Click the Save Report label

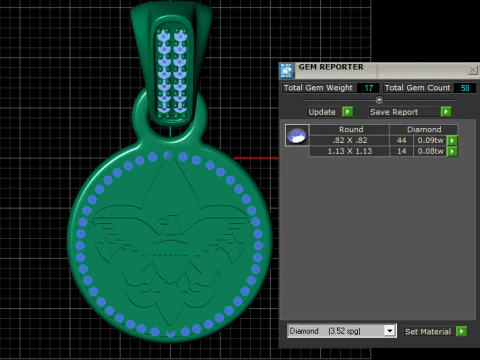point(394,112)
